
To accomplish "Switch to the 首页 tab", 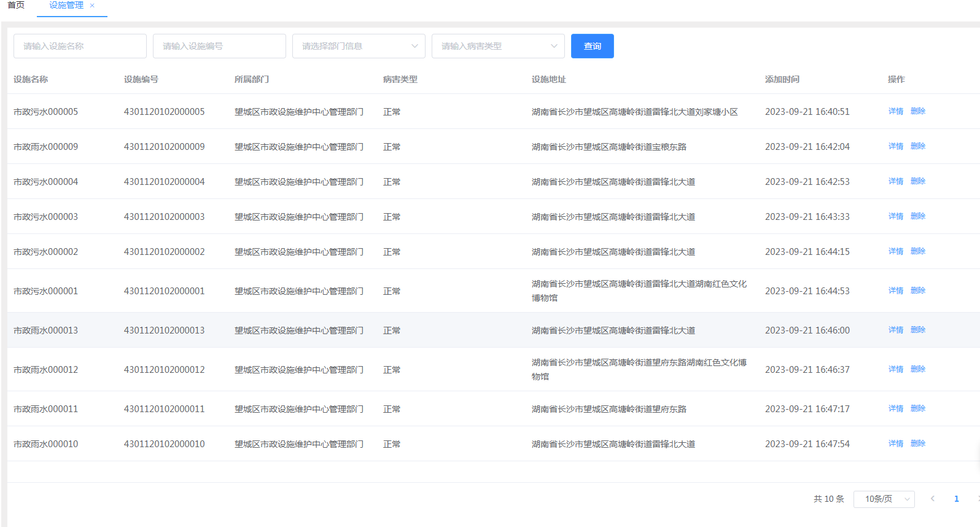I will coord(16,6).
